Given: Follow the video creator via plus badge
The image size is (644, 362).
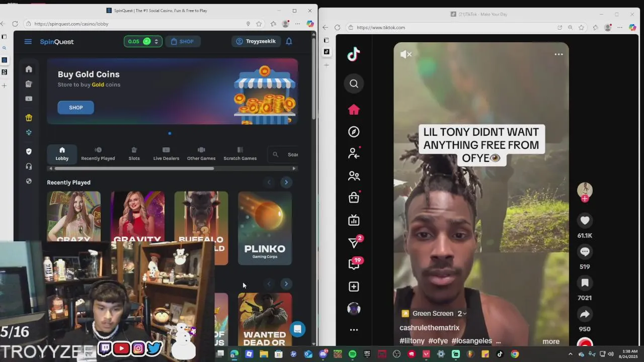Looking at the screenshot, I should click(585, 199).
